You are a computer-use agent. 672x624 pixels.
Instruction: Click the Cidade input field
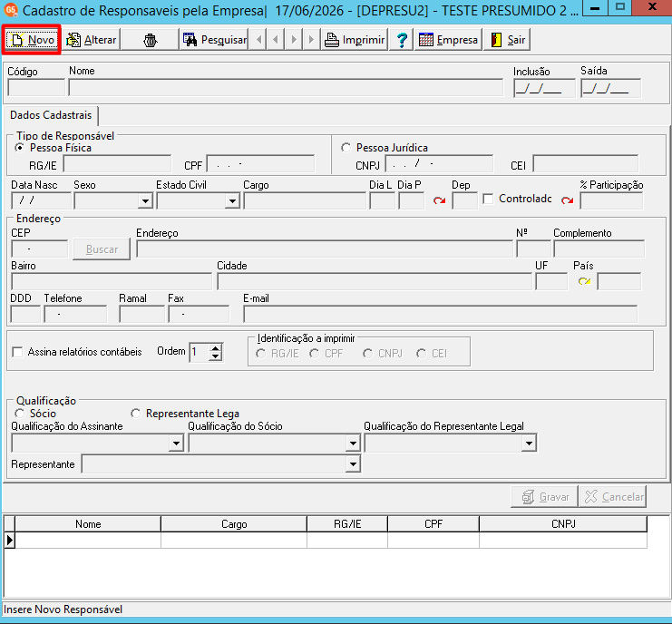point(375,281)
